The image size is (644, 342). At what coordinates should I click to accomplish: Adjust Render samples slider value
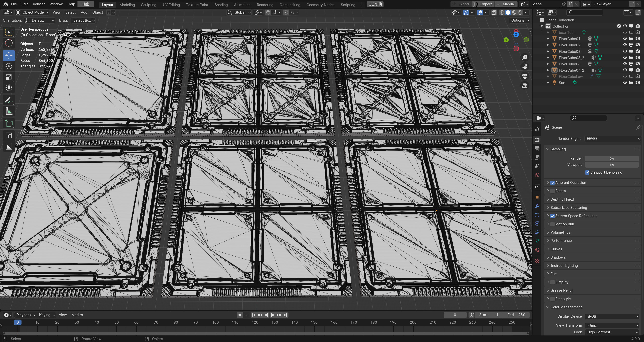click(x=612, y=158)
